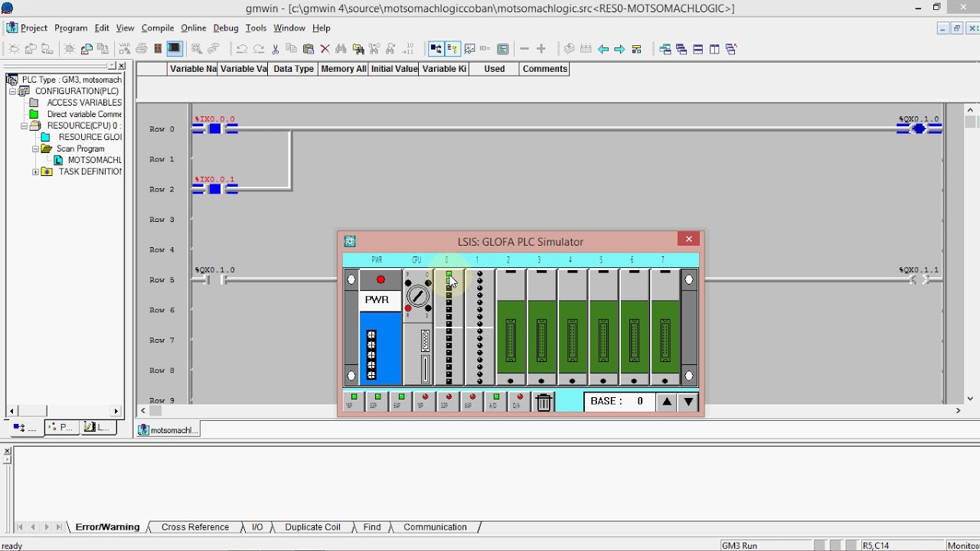980x551 pixels.
Task: Click the binoculars Find toolbar icon
Action: 341,49
